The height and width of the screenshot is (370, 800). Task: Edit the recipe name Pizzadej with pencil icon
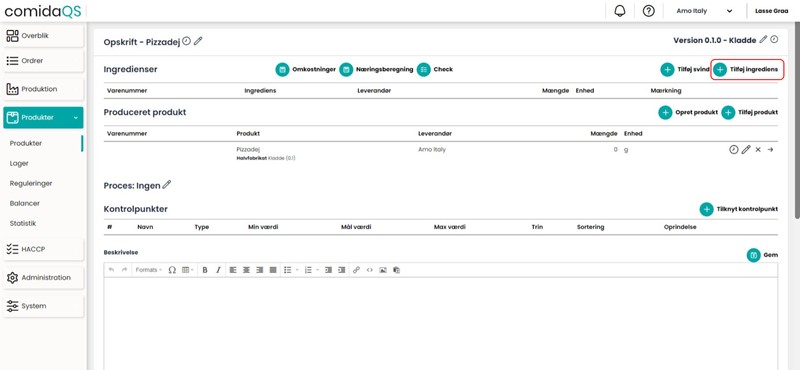[198, 41]
